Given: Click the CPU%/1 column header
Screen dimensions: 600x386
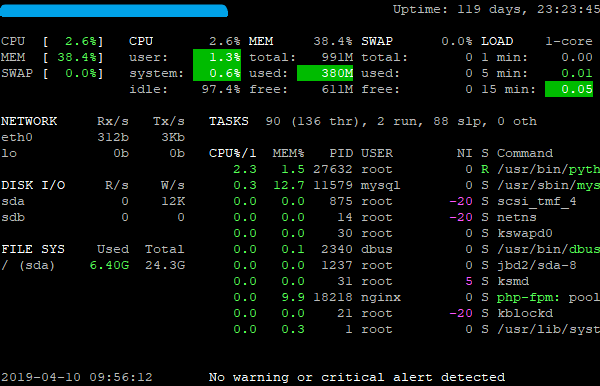Looking at the screenshot, I should [x=233, y=153].
